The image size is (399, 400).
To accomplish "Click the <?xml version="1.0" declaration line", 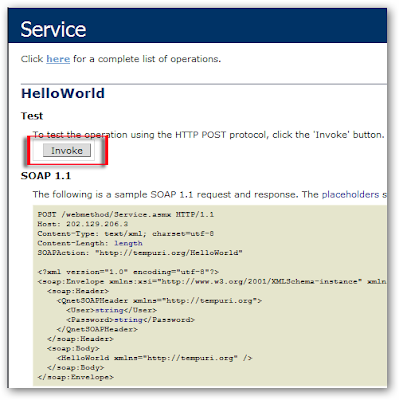I will click(128, 272).
